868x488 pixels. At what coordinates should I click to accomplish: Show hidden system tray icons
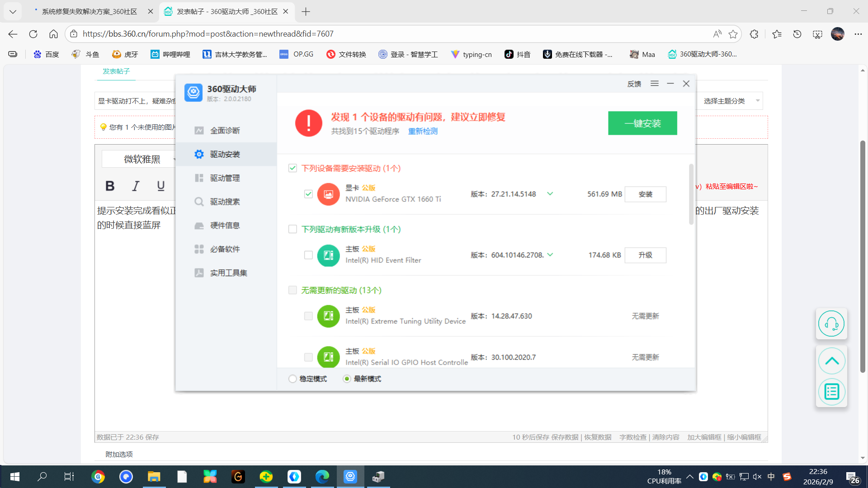click(690, 477)
